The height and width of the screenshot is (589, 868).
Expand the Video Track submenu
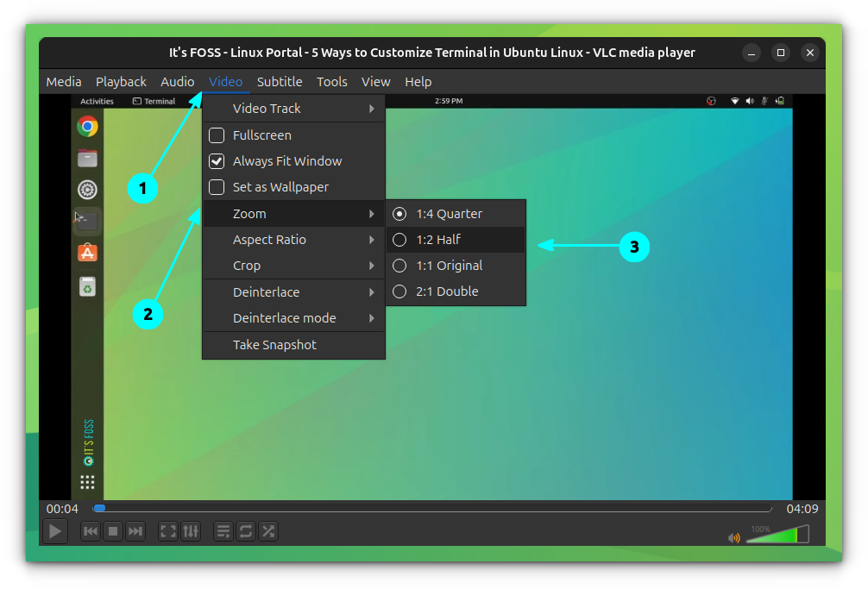tap(293, 109)
